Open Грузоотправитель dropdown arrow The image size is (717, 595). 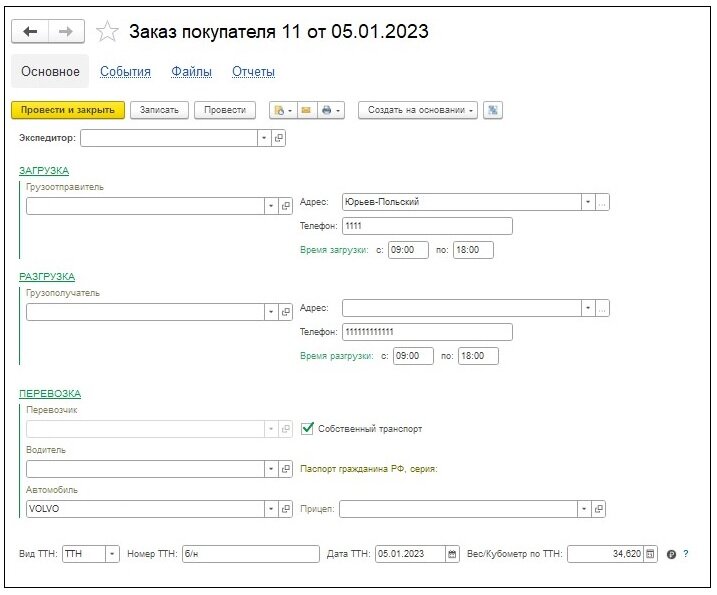271,206
